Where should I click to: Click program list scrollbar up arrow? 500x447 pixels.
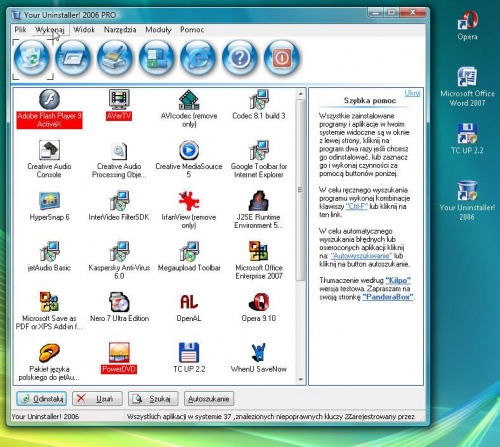(301, 94)
